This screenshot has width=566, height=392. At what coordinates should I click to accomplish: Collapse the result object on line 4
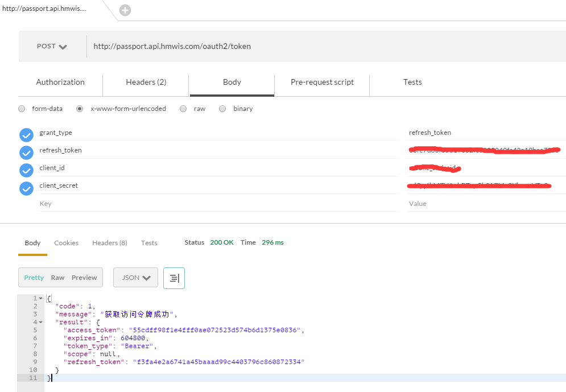pyautogui.click(x=40, y=323)
